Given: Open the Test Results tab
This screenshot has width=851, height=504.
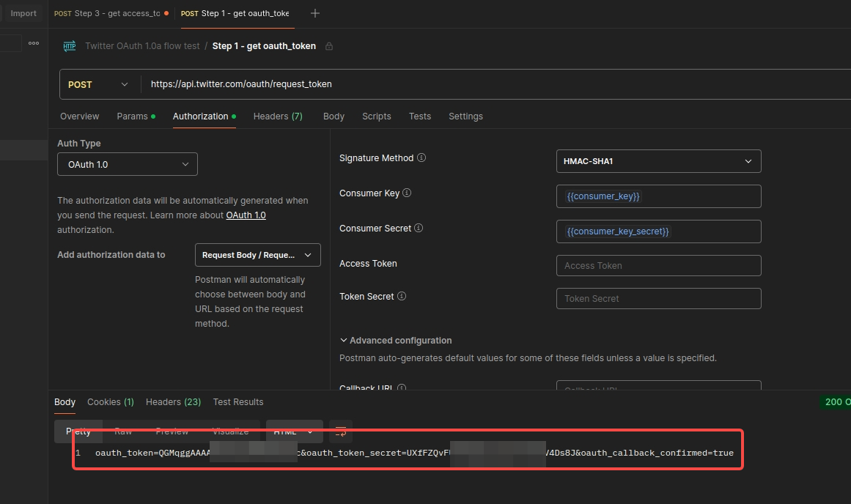Looking at the screenshot, I should 238,402.
